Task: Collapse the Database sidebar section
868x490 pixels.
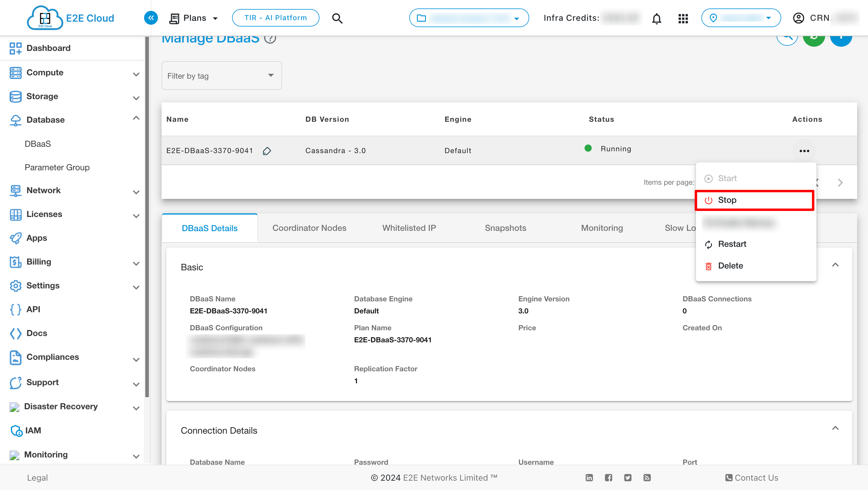Action: point(136,118)
